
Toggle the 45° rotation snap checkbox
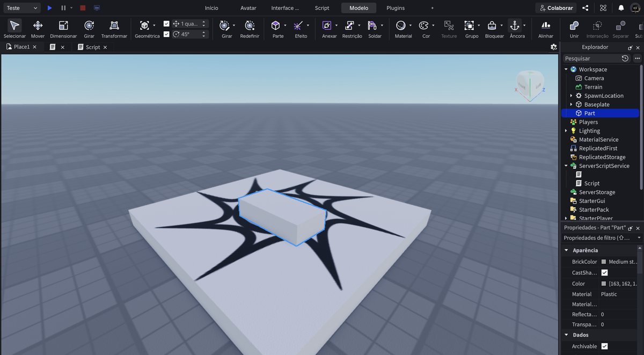click(x=166, y=34)
